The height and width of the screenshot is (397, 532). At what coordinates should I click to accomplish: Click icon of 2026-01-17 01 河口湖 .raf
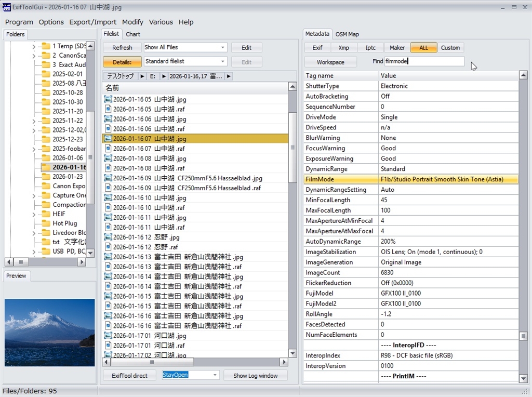coord(108,346)
